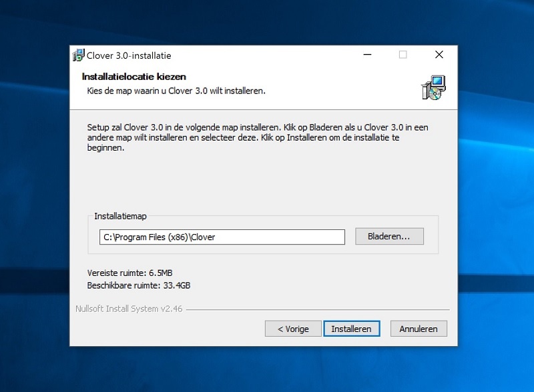Click the 'Installatiemap' group label
This screenshot has height=392, width=534.
pos(120,216)
